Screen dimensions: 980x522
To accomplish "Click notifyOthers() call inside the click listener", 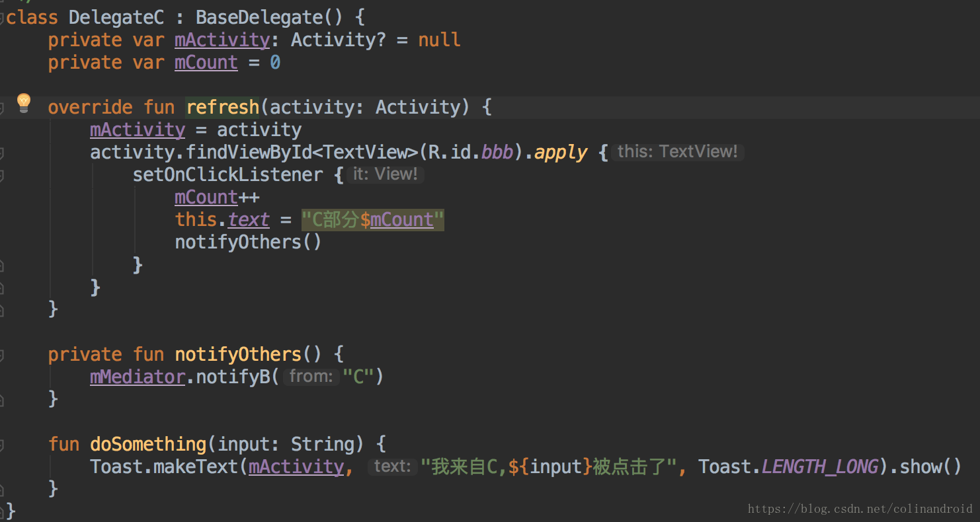I will click(249, 242).
